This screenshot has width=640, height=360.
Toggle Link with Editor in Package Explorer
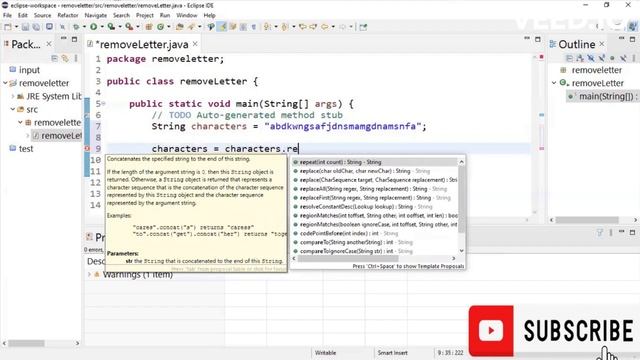[x=65, y=58]
